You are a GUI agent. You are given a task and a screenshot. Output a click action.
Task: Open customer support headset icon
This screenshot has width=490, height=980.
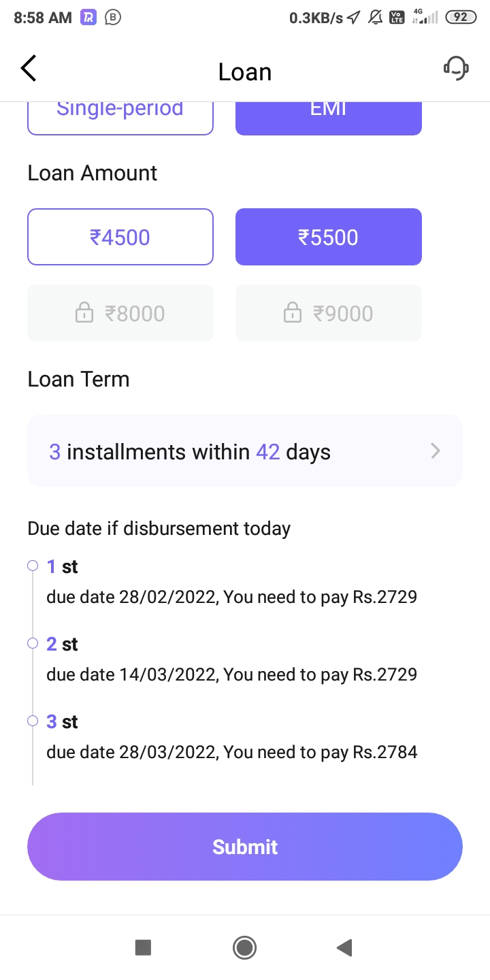pos(456,68)
